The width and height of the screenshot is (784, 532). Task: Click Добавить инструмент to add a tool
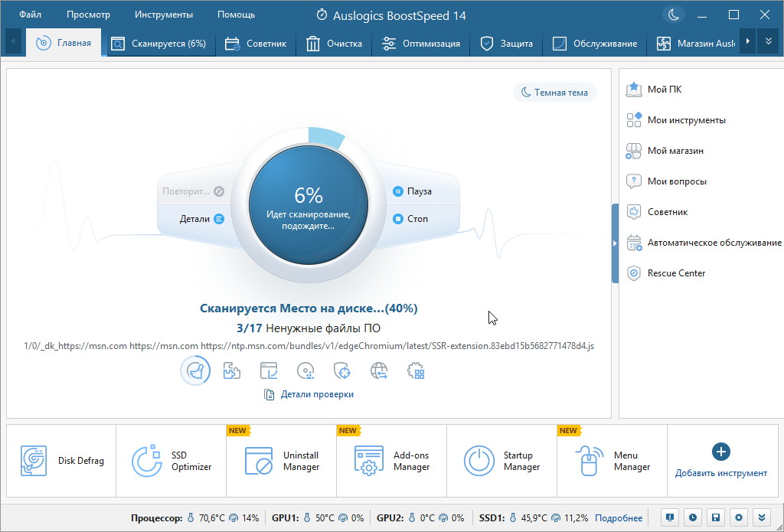[721, 461]
